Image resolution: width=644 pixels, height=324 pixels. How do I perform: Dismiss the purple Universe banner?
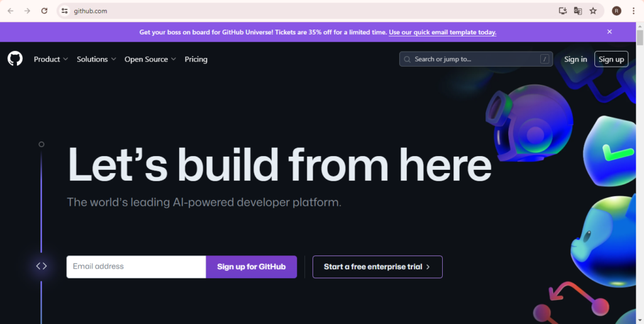point(609,31)
